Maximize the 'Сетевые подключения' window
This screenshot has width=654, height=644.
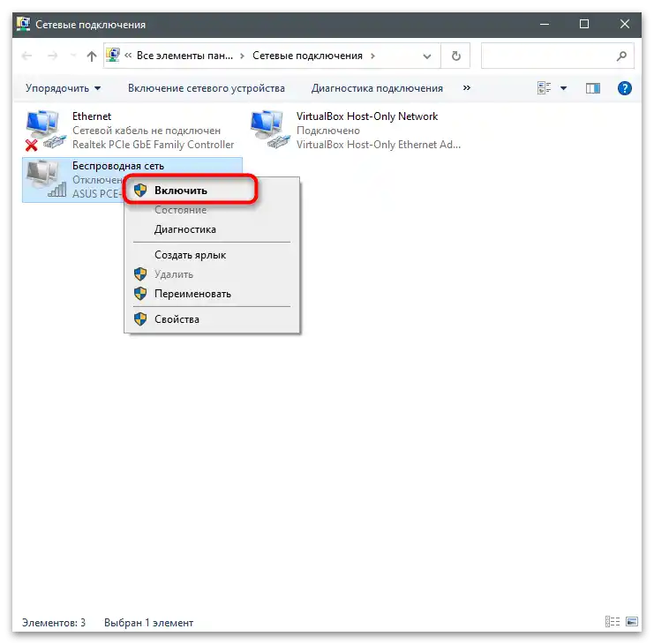click(x=584, y=24)
